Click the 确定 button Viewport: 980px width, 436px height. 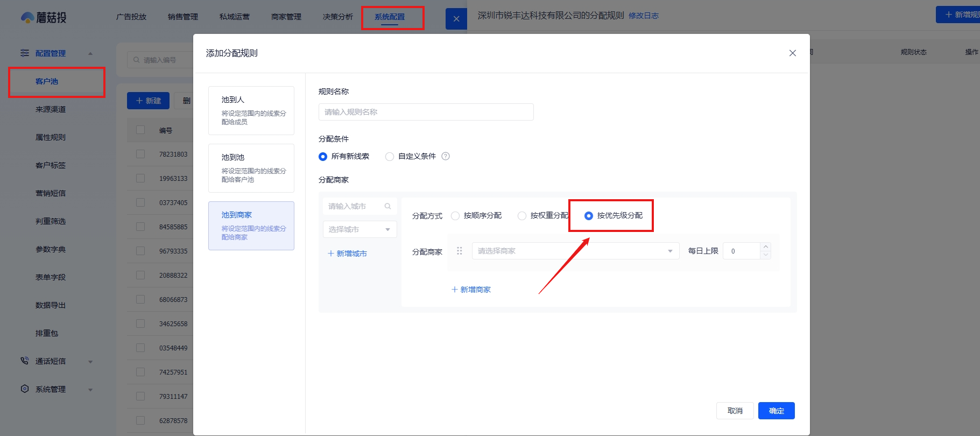pyautogui.click(x=776, y=411)
